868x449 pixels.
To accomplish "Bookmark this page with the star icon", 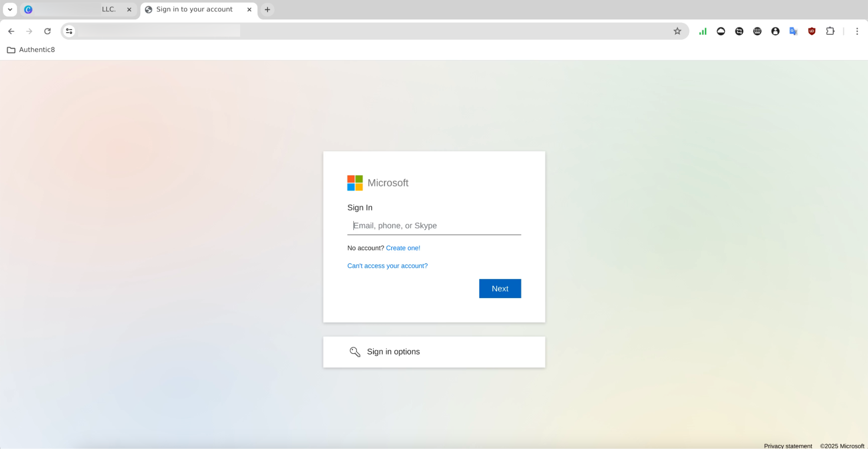I will 677,31.
